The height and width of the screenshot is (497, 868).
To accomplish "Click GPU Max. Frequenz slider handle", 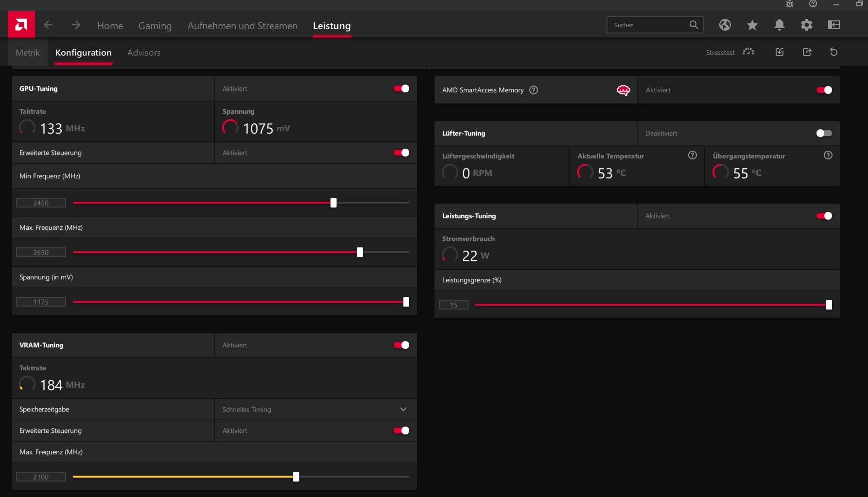I will 360,252.
